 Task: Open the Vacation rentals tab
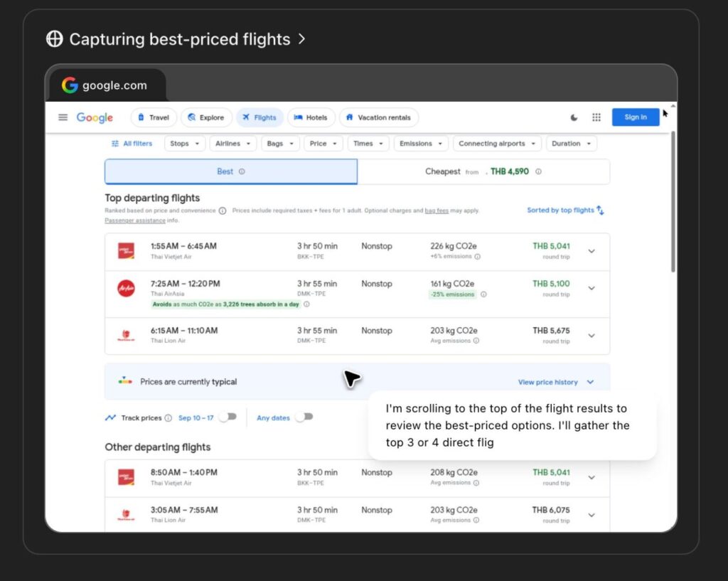pos(379,117)
